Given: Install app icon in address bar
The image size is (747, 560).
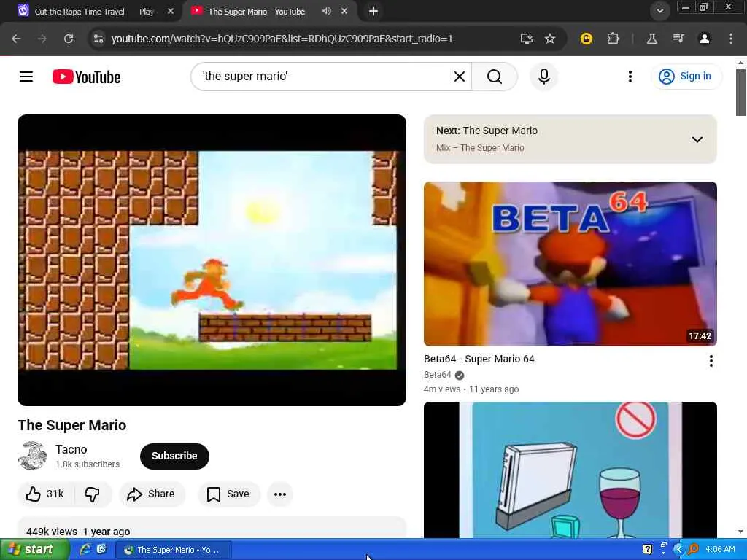Looking at the screenshot, I should click(x=527, y=39).
